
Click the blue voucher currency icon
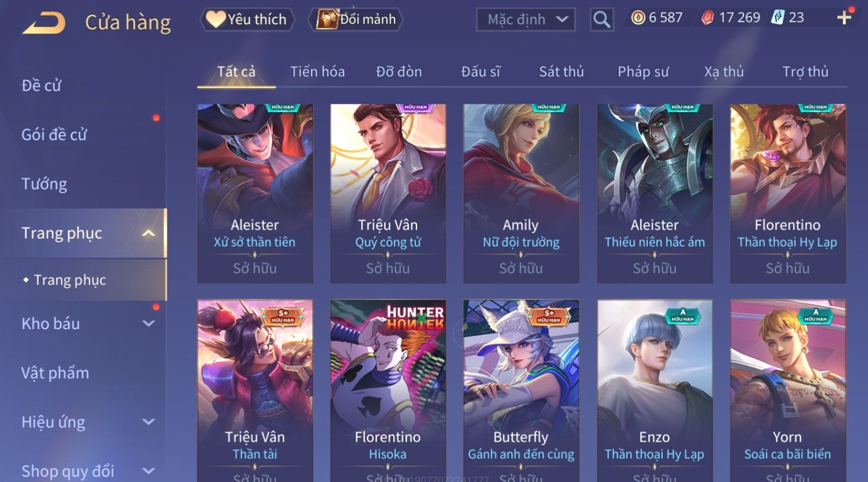(x=778, y=18)
